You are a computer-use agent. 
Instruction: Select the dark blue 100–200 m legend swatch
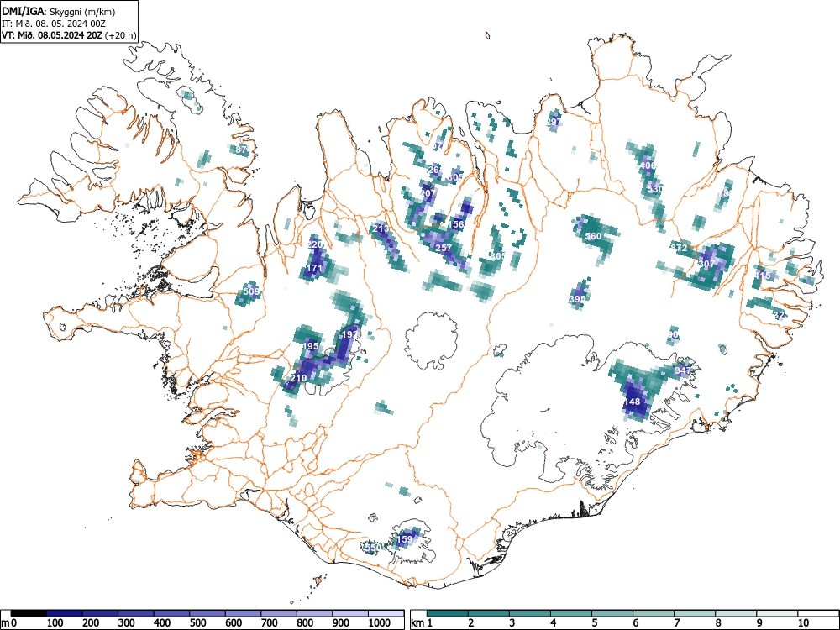pos(65,613)
